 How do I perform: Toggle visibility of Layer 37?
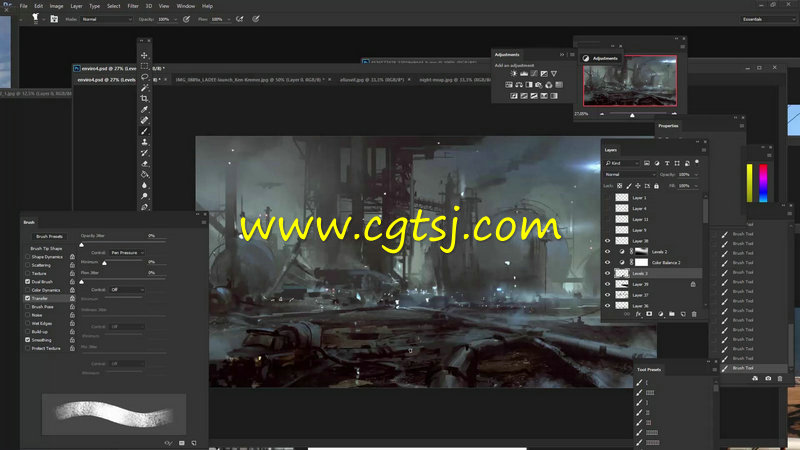click(x=607, y=295)
